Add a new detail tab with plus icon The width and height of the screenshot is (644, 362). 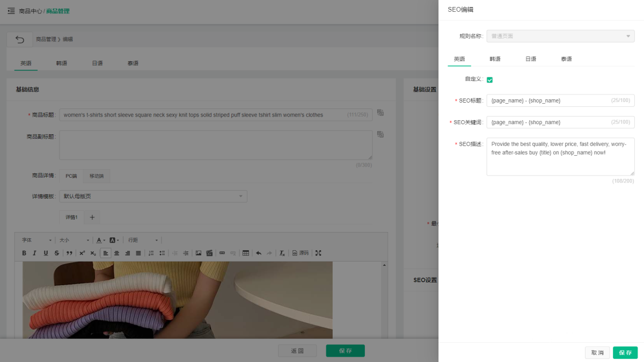click(x=92, y=218)
